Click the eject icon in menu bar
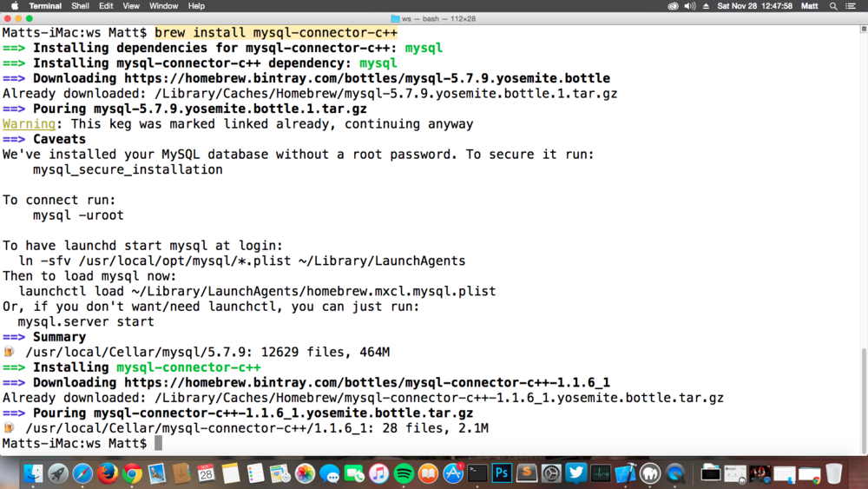This screenshot has height=489, width=868. coord(706,6)
